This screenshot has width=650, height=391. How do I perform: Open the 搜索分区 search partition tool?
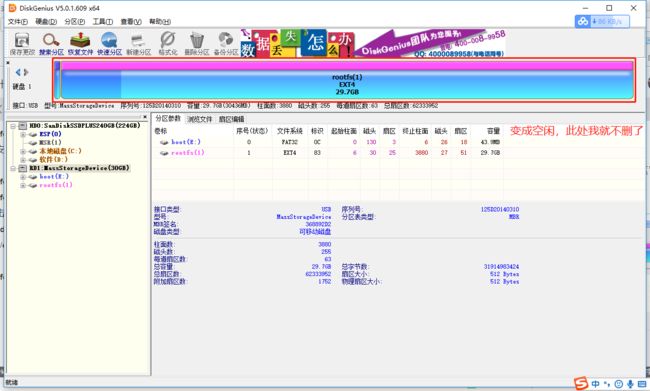(51, 44)
